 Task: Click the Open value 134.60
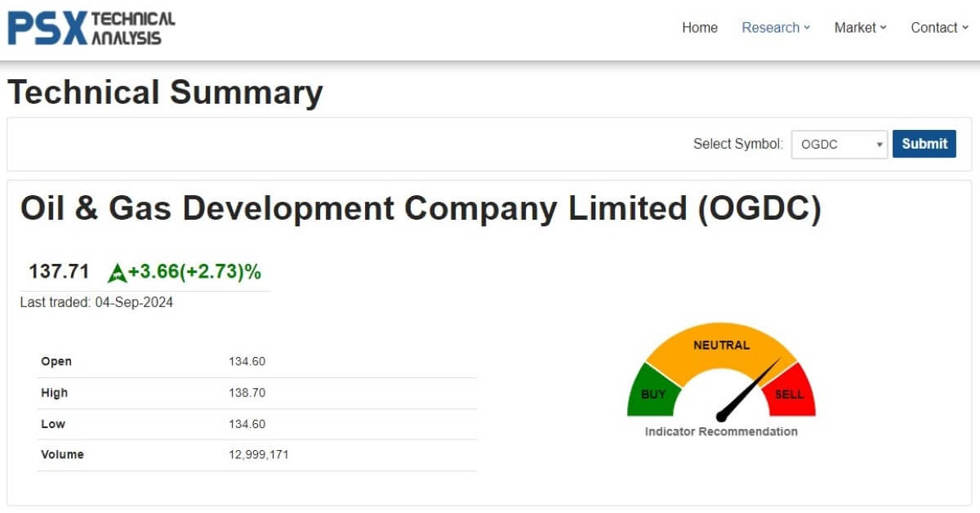(247, 362)
